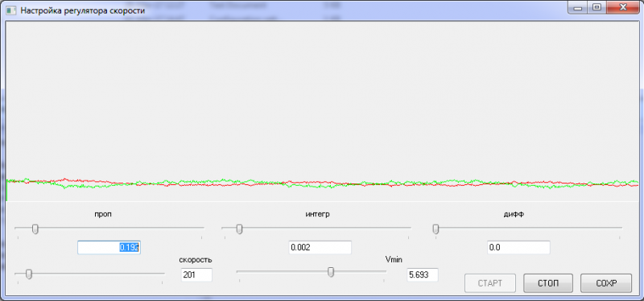The image size is (644, 301).
Task: Maximize the Настройка регулятора скорости window
Action: (x=597, y=8)
